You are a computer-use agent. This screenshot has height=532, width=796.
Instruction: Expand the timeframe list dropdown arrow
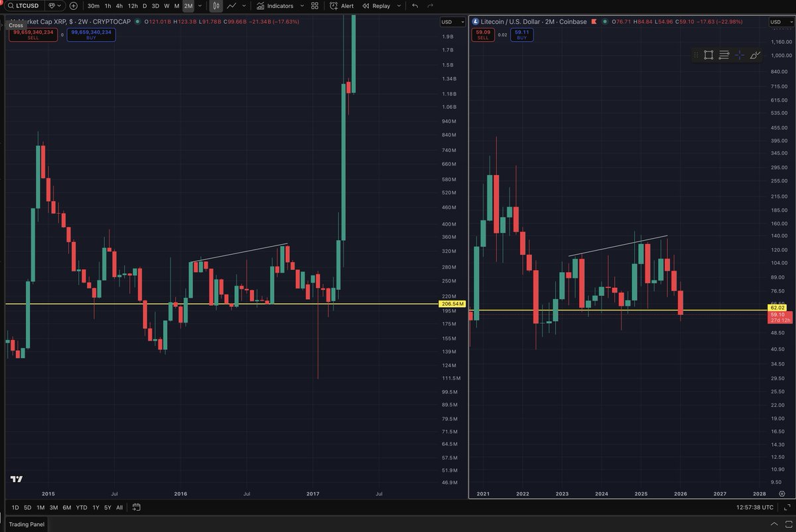[200, 6]
